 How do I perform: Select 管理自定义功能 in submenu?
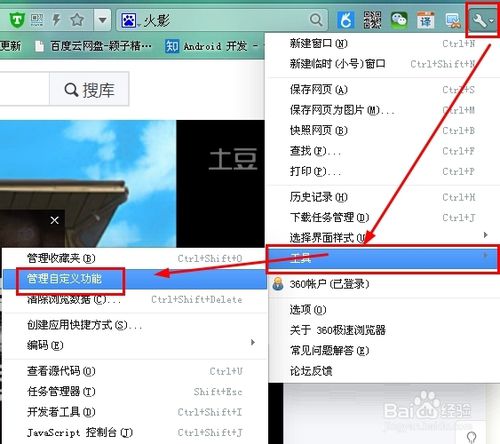pyautogui.click(x=135, y=279)
